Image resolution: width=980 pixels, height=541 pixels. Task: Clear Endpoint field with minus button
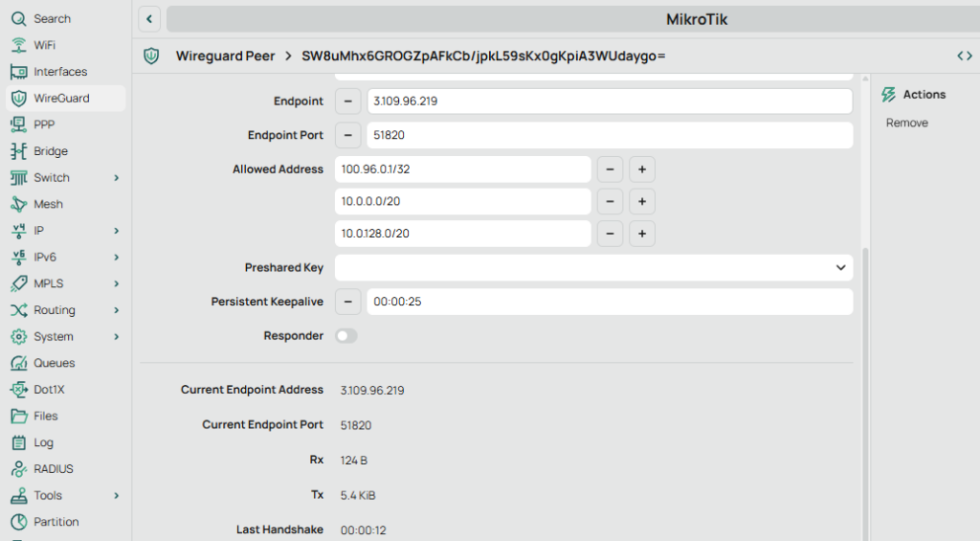coord(347,101)
